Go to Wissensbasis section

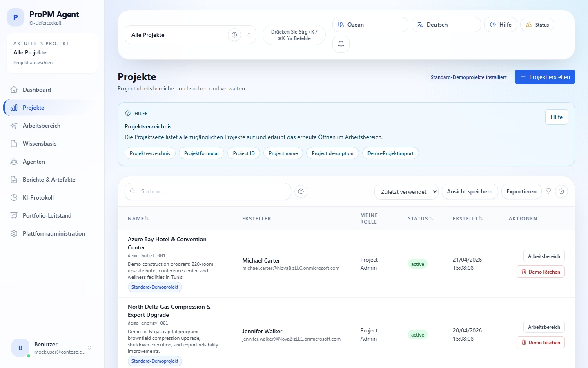point(40,144)
